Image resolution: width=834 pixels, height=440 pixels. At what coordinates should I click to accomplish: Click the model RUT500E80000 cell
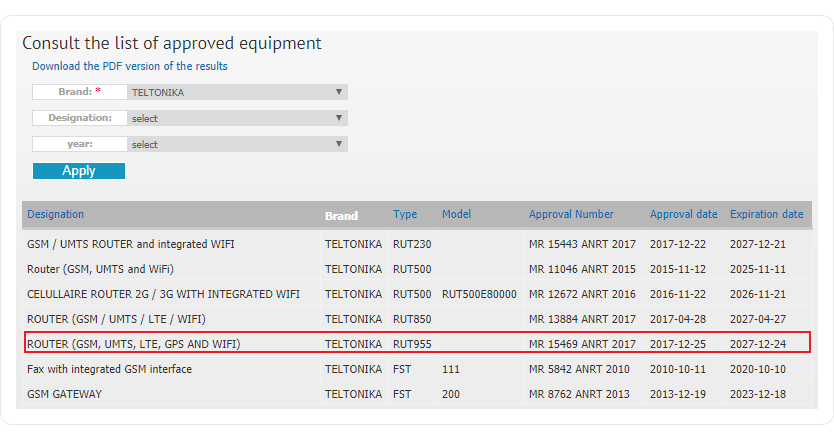(x=478, y=294)
